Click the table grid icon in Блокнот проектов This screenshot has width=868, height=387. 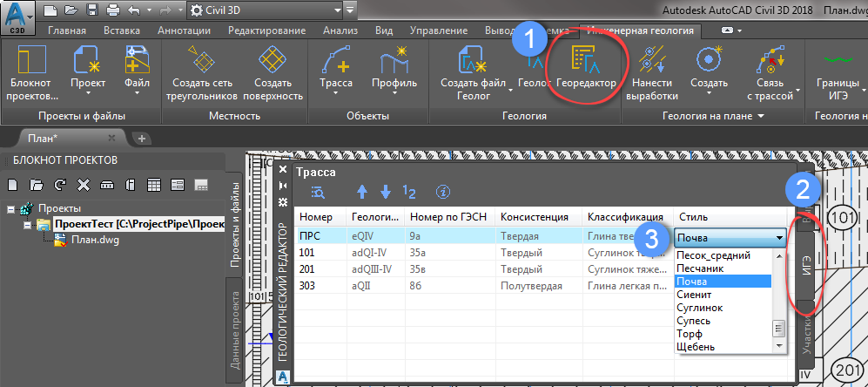coord(154,184)
